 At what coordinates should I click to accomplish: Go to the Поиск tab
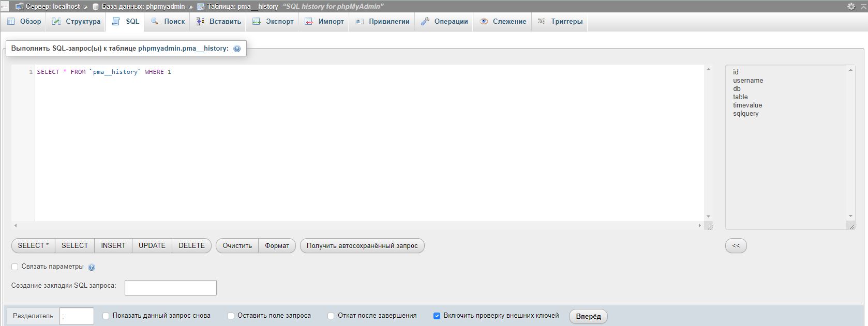click(168, 22)
